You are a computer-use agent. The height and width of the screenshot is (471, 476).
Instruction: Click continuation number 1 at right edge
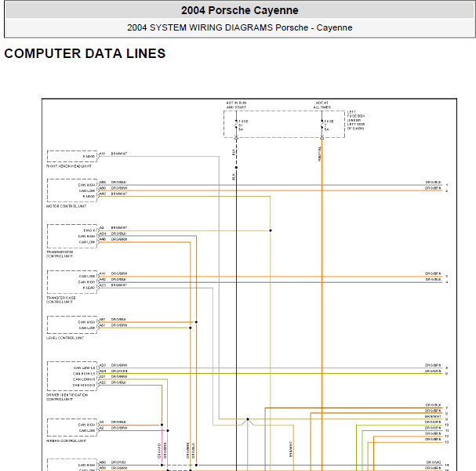click(447, 185)
